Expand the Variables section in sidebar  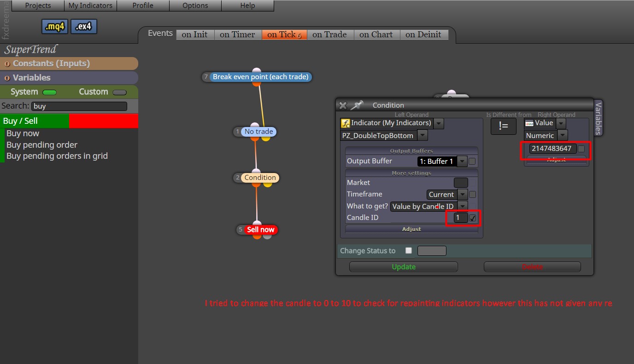point(69,78)
